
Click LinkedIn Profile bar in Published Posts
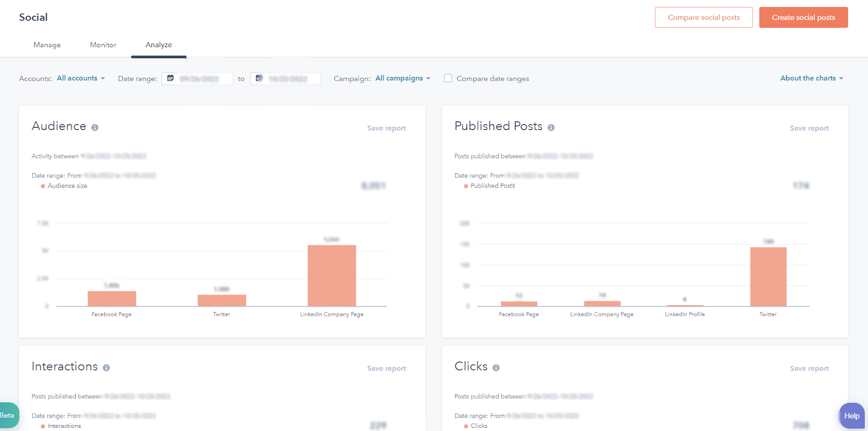click(x=685, y=306)
